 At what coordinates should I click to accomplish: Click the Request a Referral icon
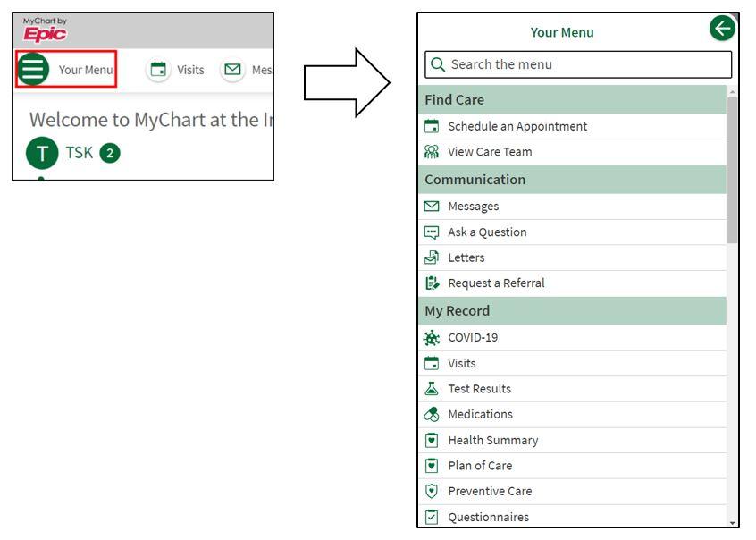pos(433,283)
